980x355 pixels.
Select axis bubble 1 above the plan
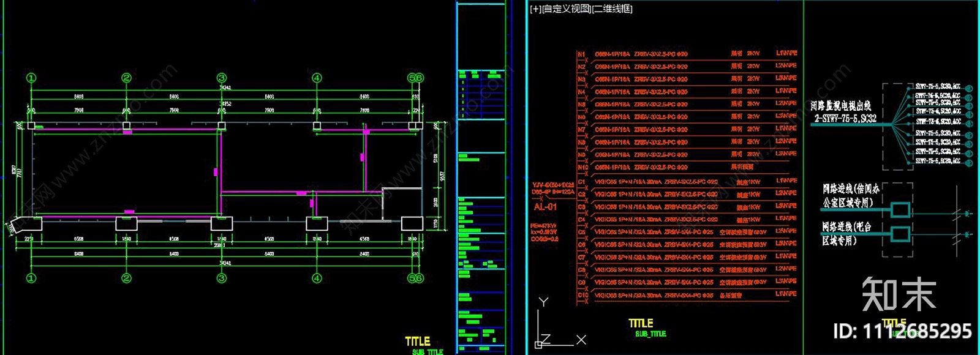tap(31, 78)
